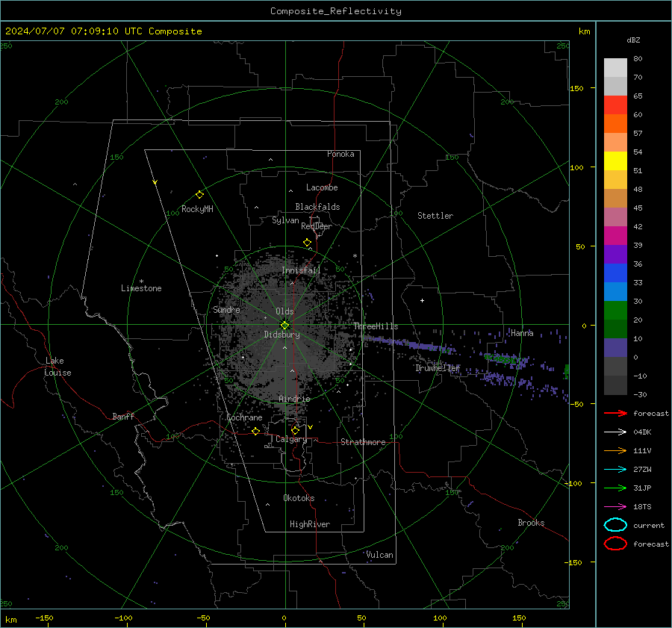Click the Ponoka label
The width and height of the screenshot is (672, 628).
pyautogui.click(x=340, y=154)
